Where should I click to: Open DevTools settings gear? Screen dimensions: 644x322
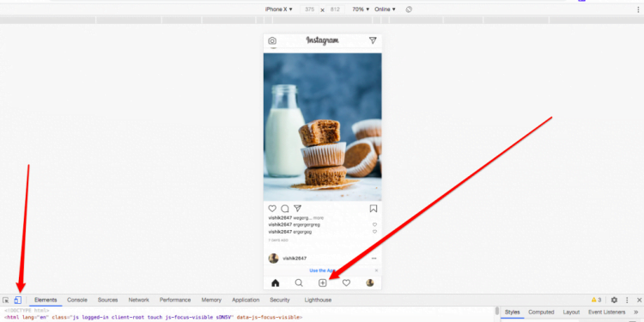(x=614, y=301)
